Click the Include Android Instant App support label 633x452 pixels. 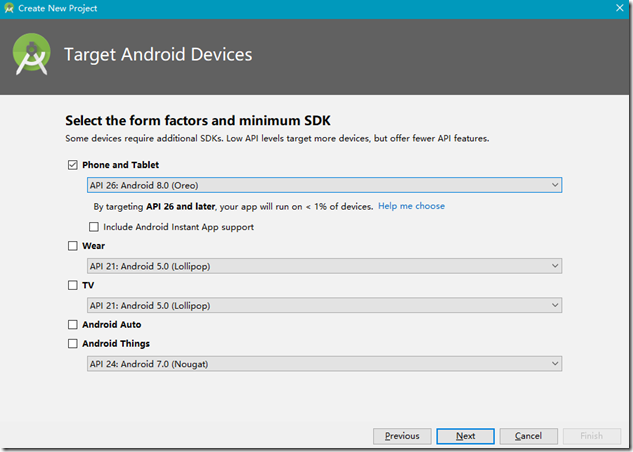coord(178,227)
